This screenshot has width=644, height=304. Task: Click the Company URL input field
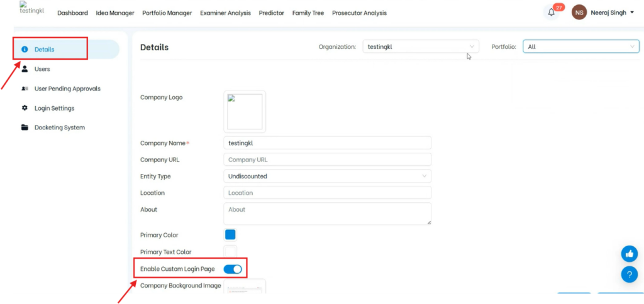point(327,160)
